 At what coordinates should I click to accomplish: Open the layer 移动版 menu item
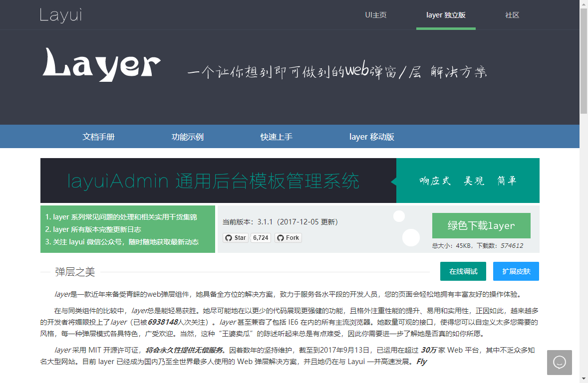click(x=371, y=137)
